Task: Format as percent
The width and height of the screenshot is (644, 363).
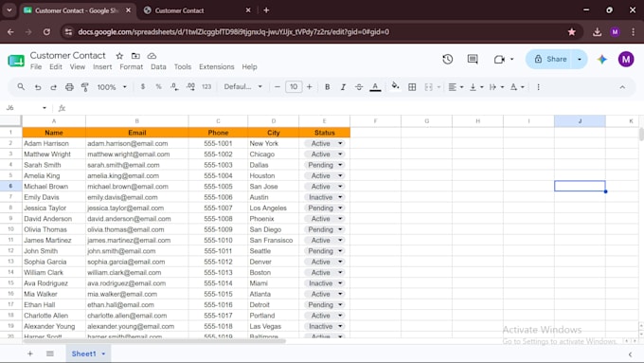Action: pos(158,87)
